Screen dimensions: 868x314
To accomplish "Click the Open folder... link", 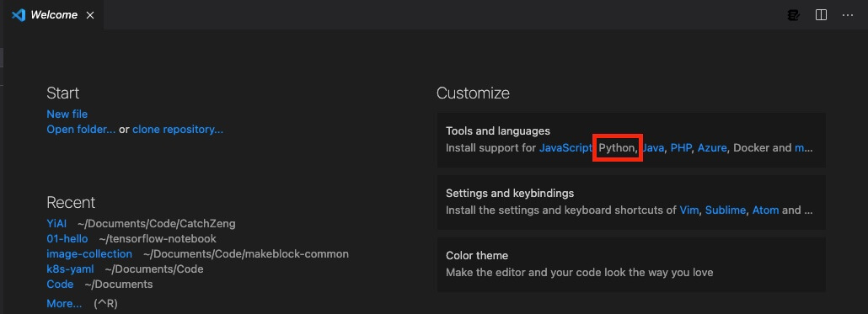I will coord(82,130).
